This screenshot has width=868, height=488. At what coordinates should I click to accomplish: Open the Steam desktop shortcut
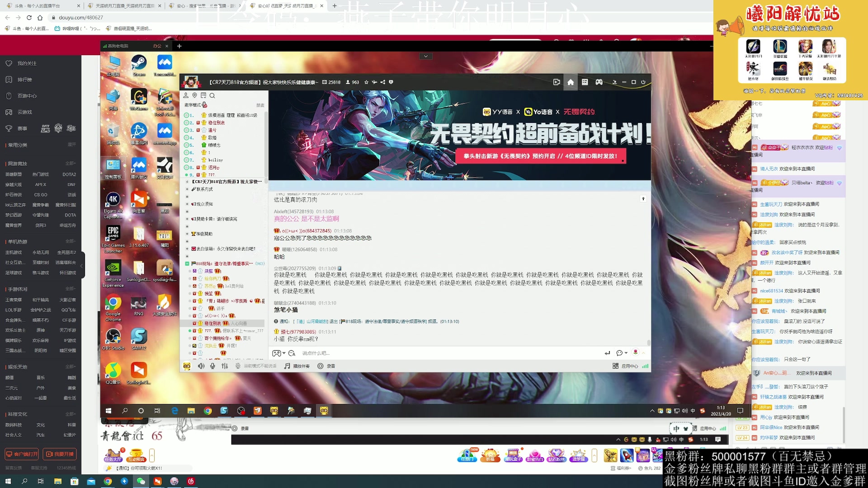(x=139, y=63)
